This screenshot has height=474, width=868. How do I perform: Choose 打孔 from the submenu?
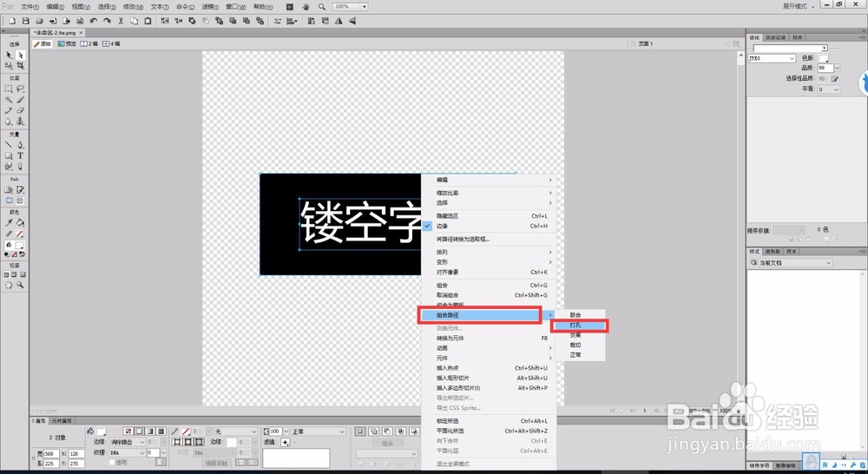[x=580, y=325]
